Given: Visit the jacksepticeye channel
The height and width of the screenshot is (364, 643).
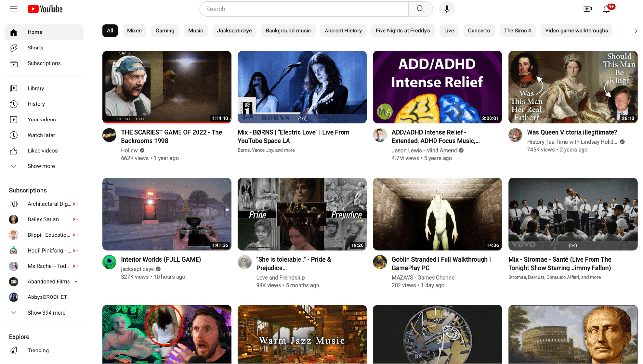Looking at the screenshot, I should [x=138, y=269].
